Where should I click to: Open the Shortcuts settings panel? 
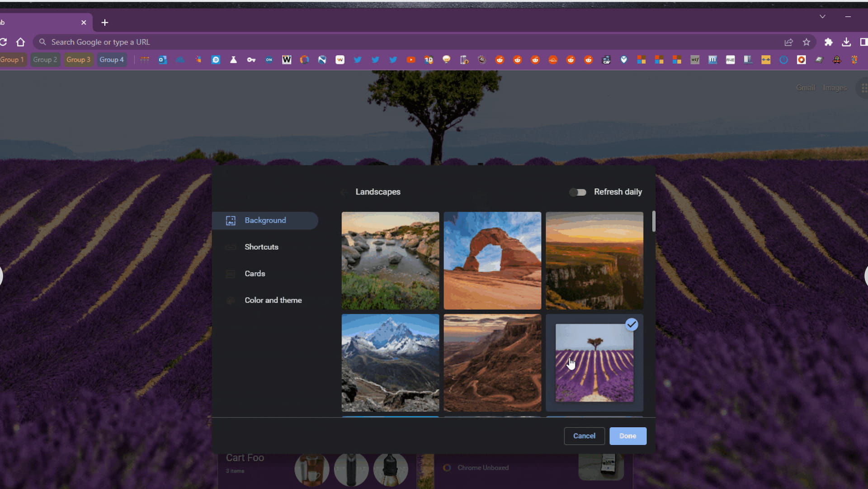[x=261, y=247]
